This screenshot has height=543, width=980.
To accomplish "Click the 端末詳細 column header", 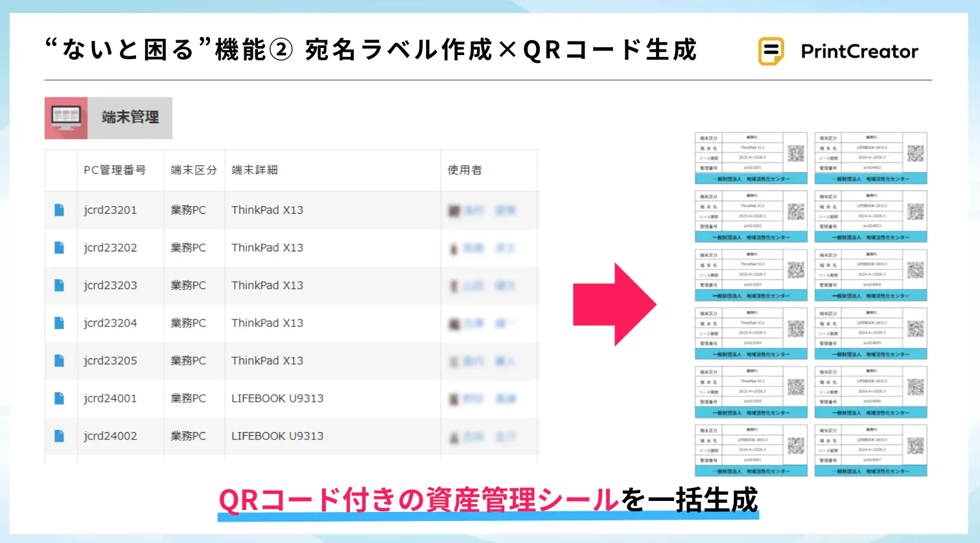I will pyautogui.click(x=255, y=170).
